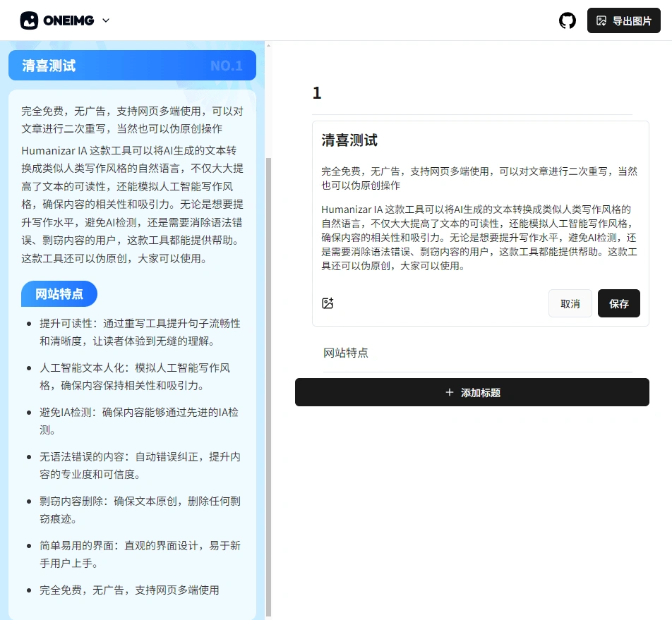Image resolution: width=672 pixels, height=620 pixels.
Task: Click the ONEIMG logo icon
Action: (29, 20)
